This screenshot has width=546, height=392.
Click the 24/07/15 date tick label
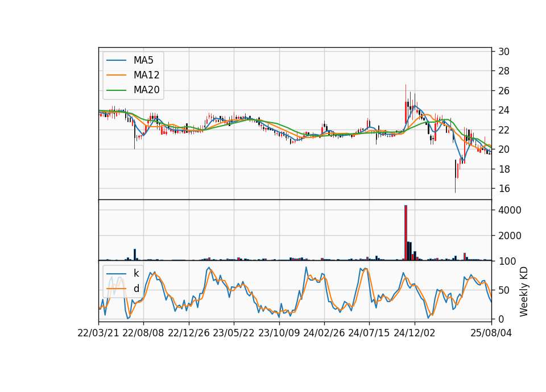pos(369,333)
